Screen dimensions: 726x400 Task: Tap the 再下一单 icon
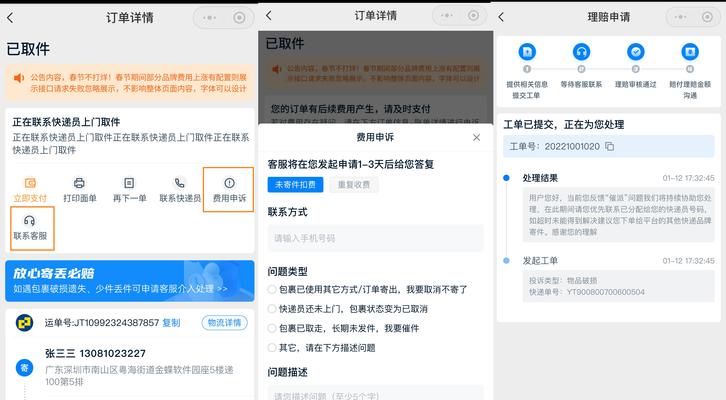(129, 183)
